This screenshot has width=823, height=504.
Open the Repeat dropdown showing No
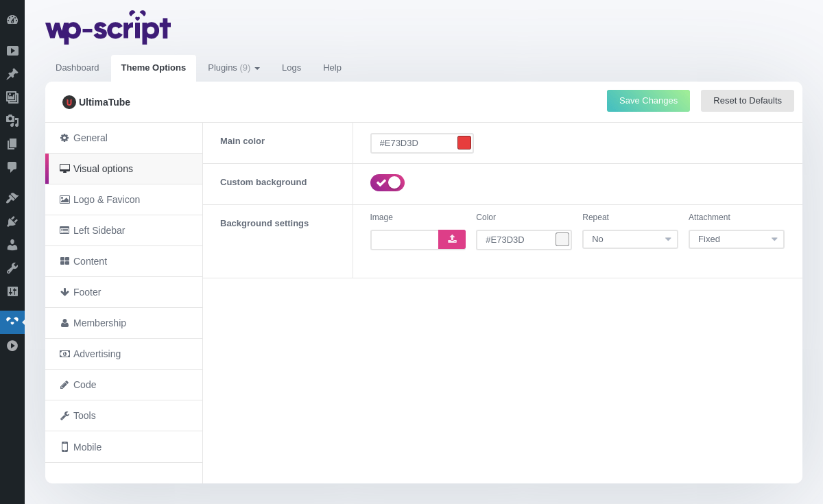tap(630, 239)
